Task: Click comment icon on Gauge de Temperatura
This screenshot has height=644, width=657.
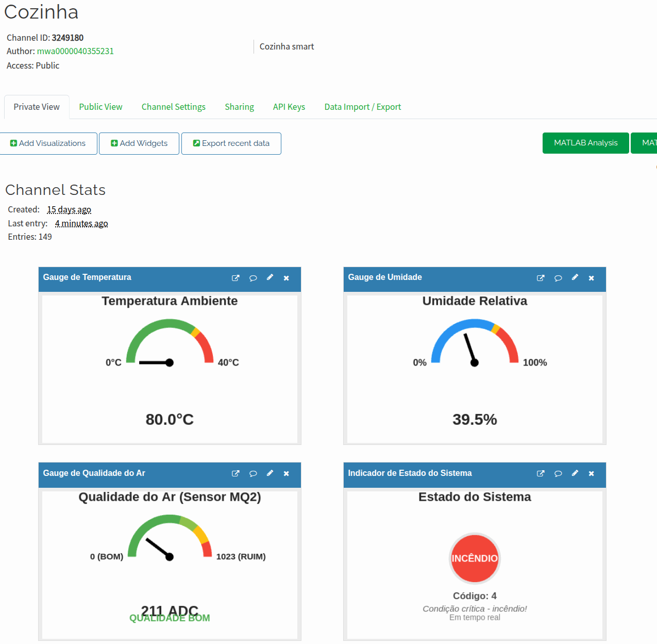Action: click(253, 278)
